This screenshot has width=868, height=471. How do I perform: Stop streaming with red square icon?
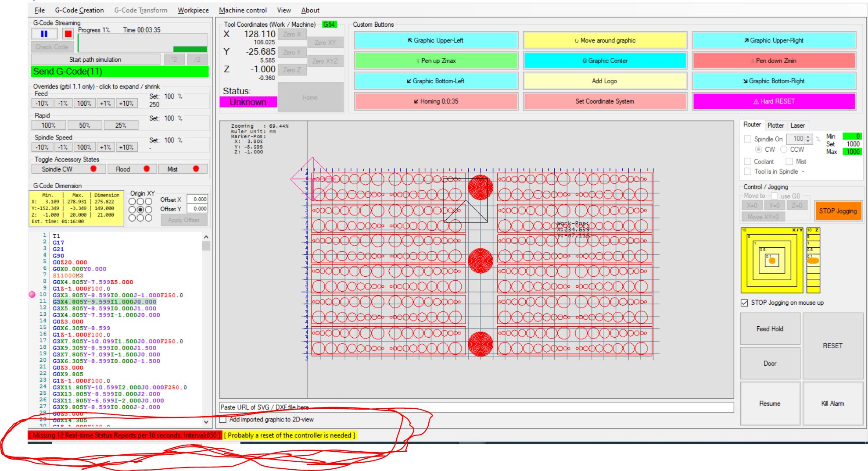67,32
